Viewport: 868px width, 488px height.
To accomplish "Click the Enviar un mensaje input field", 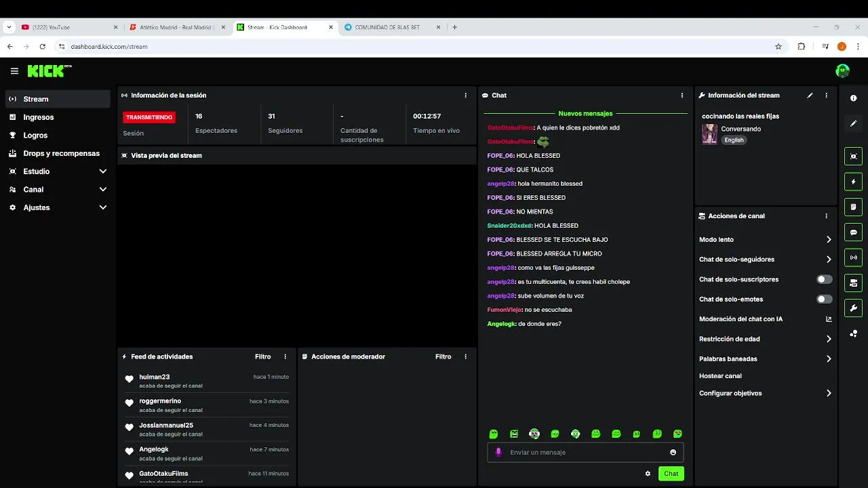I will [x=585, y=452].
